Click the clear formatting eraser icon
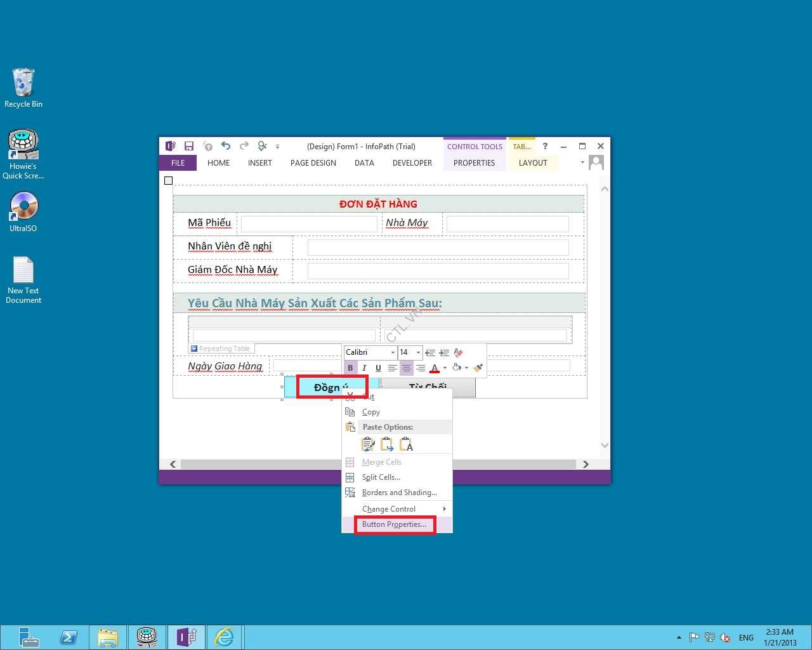 [459, 352]
